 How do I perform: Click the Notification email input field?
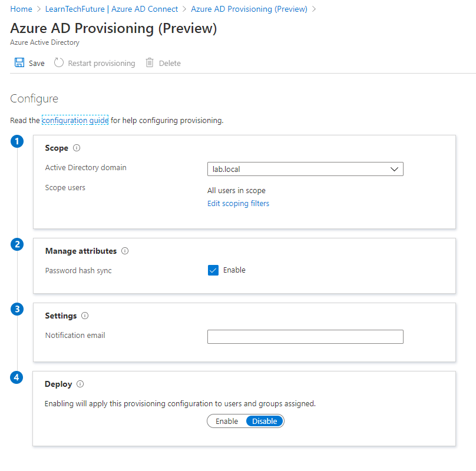coord(305,337)
